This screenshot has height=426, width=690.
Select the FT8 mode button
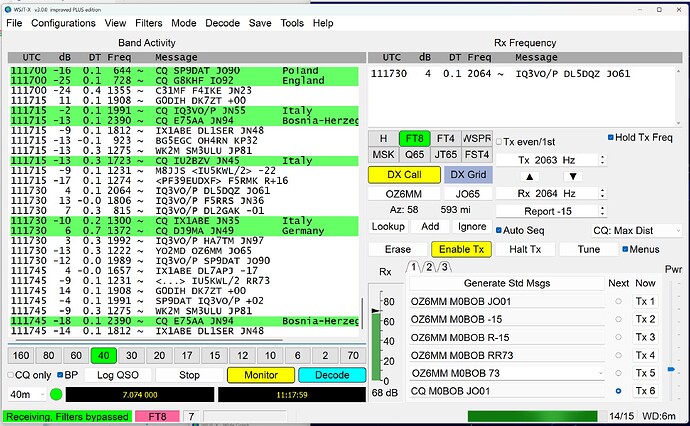(415, 139)
